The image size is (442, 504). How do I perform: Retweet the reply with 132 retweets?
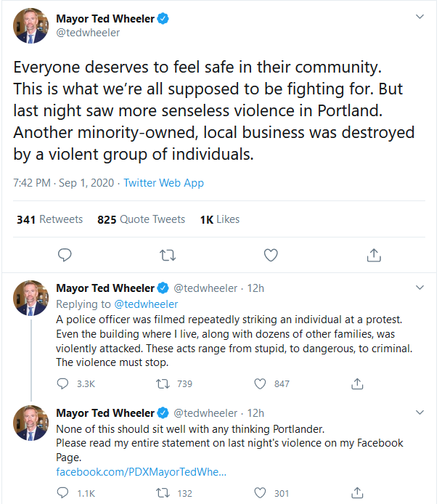163,493
